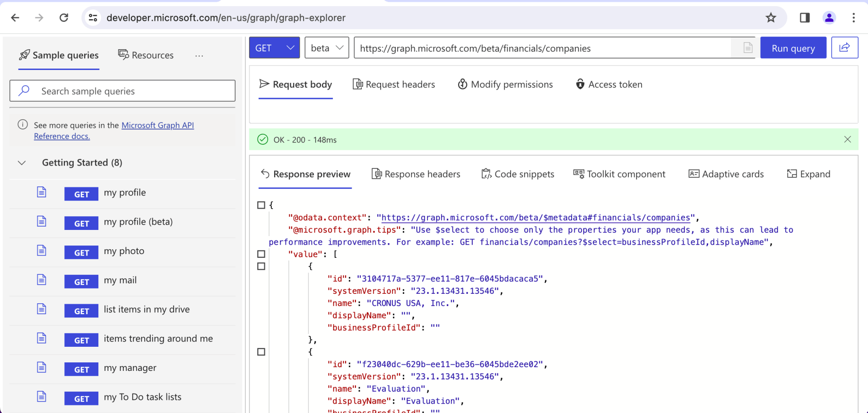
Task: Click the info icon near docs notice
Action: 23,125
